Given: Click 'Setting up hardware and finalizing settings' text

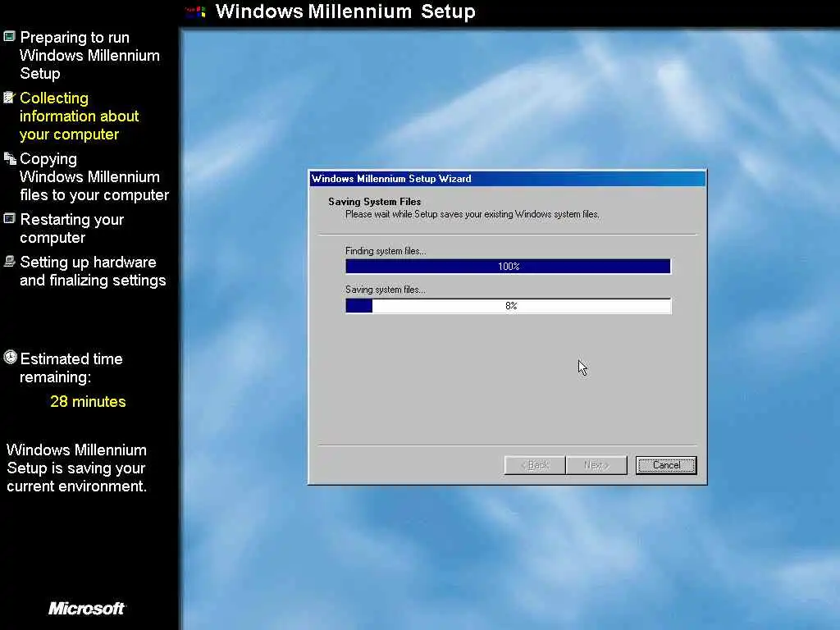Looking at the screenshot, I should point(93,271).
